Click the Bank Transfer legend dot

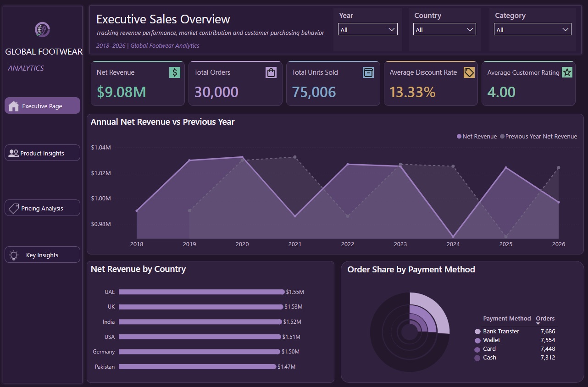[x=477, y=332]
